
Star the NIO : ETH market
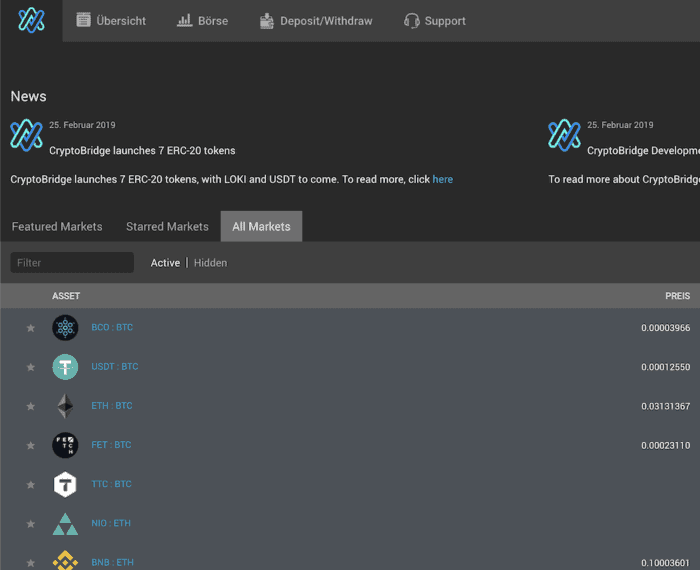pyautogui.click(x=30, y=524)
